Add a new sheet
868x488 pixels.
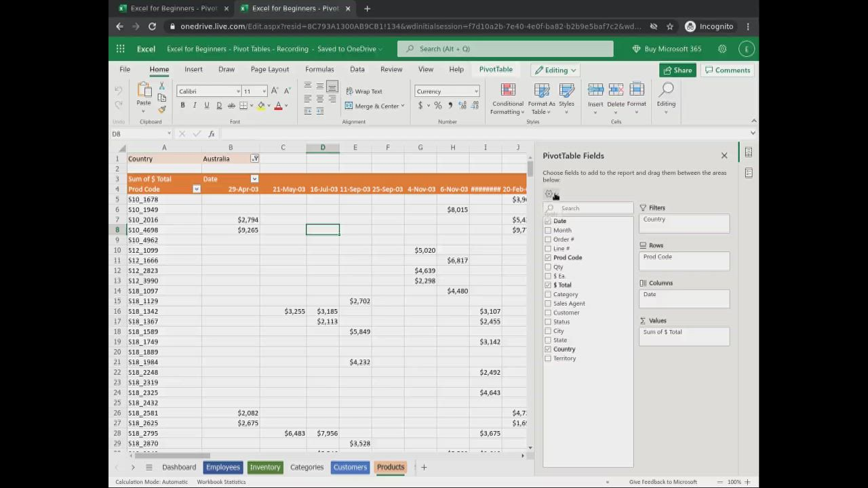click(x=424, y=467)
